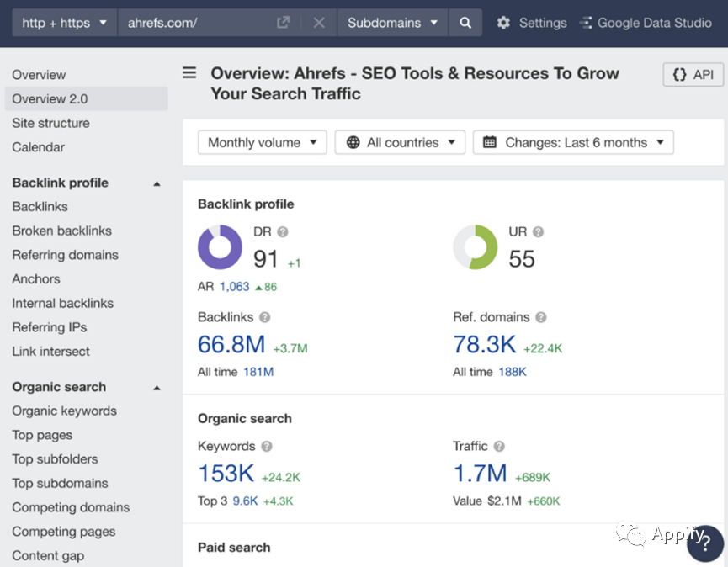The height and width of the screenshot is (567, 728).
Task: Open Link intersect in the sidebar
Action: click(x=50, y=352)
